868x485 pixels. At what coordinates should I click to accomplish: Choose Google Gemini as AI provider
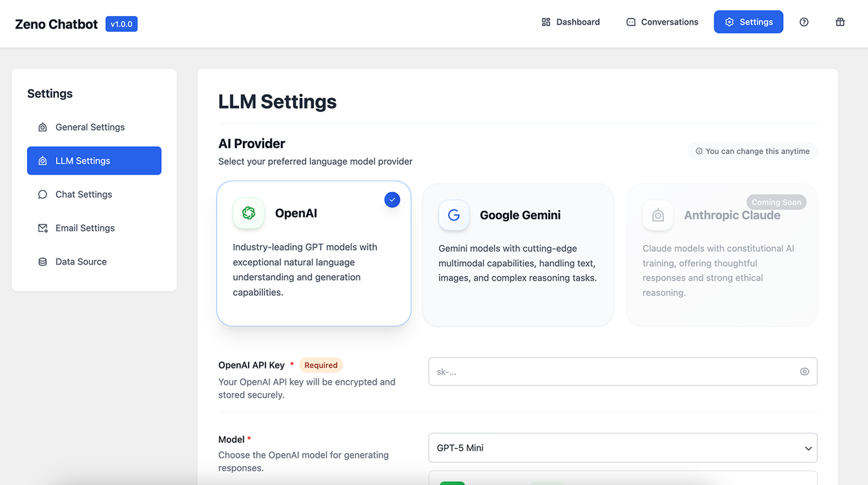tap(518, 263)
